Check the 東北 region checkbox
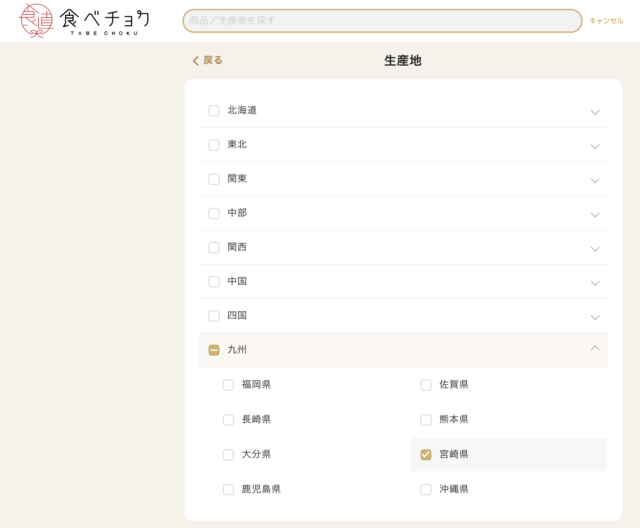The width and height of the screenshot is (640, 528). (214, 145)
